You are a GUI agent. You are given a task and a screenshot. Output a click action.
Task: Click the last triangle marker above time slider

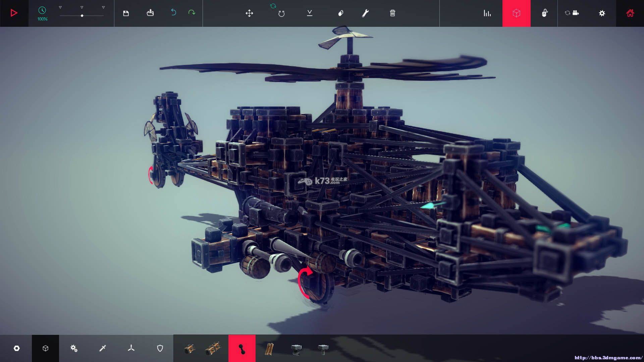103,7
